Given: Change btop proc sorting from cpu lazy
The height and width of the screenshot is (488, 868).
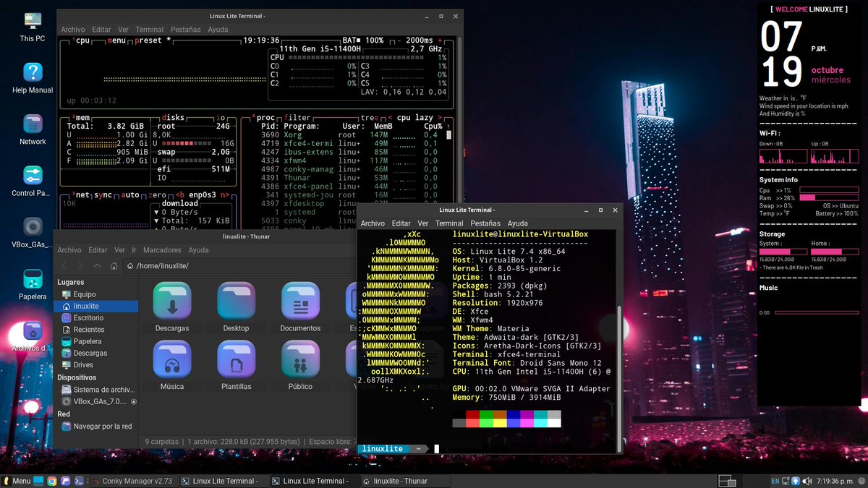Looking at the screenshot, I should (414, 117).
